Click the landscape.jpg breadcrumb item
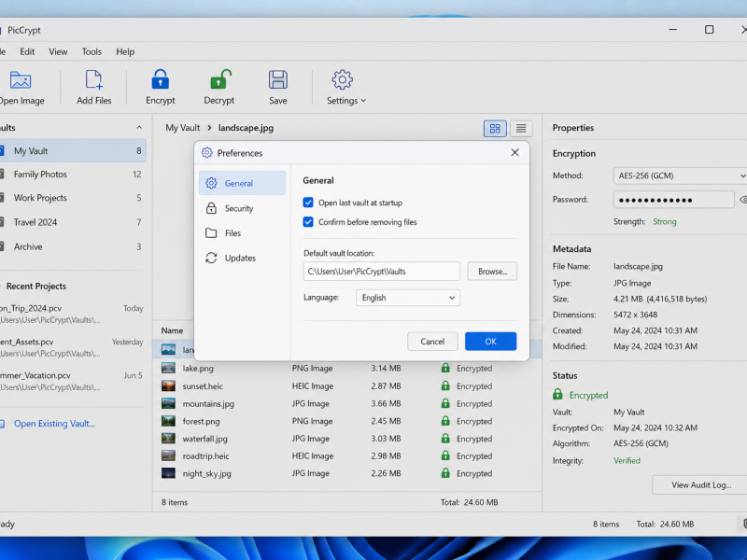Screen dimensions: 747x560 click(x=246, y=128)
